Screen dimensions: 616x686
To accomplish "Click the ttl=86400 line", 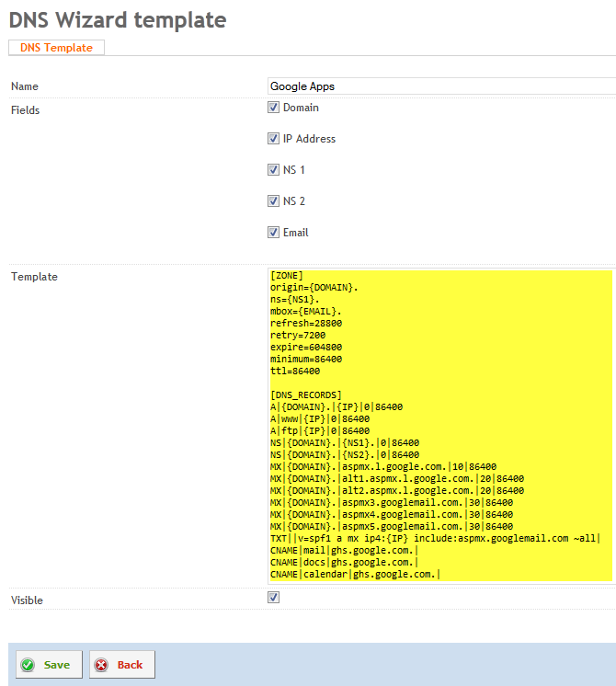I will click(x=295, y=371).
